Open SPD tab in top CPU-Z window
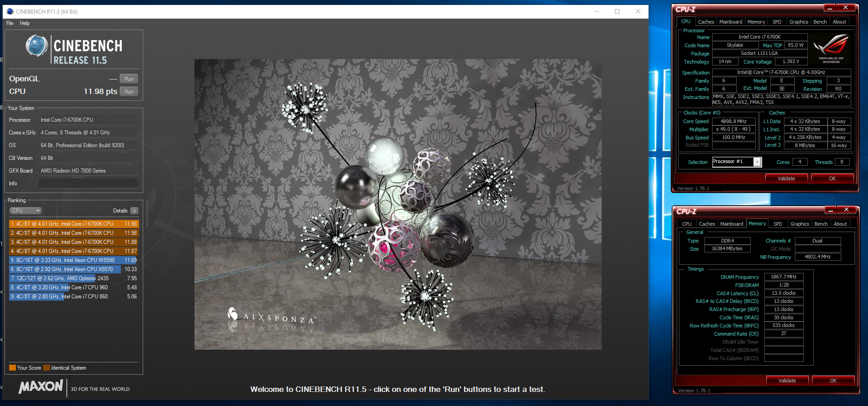868x406 pixels. (x=777, y=22)
